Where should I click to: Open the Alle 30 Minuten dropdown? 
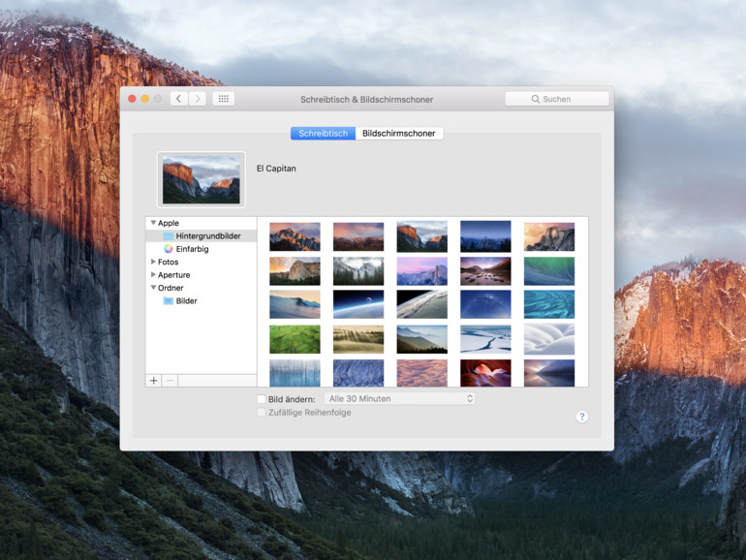point(399,399)
